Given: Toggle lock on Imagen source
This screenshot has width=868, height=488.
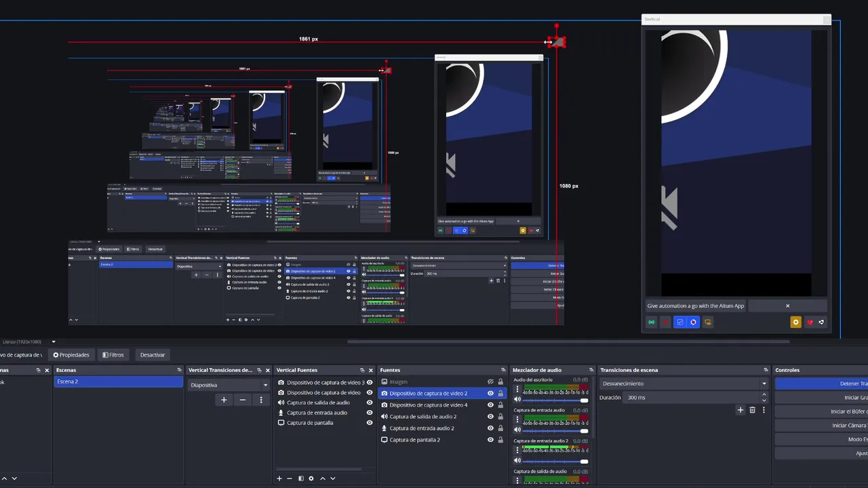Looking at the screenshot, I should [x=500, y=382].
